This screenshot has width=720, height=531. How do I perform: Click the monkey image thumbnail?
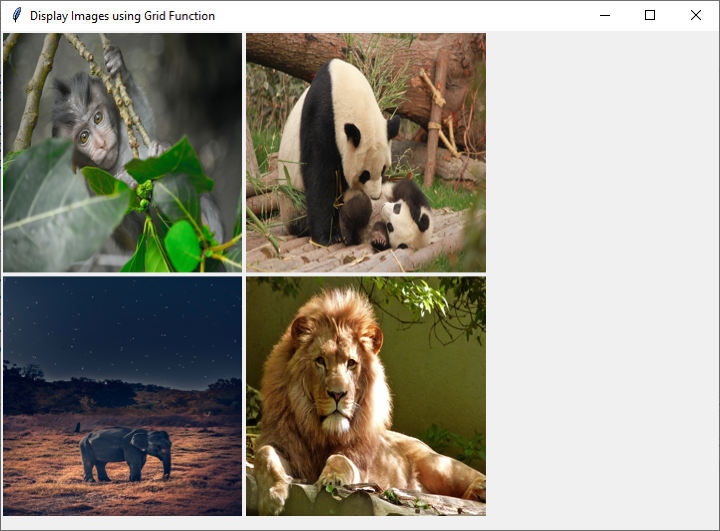[123, 153]
